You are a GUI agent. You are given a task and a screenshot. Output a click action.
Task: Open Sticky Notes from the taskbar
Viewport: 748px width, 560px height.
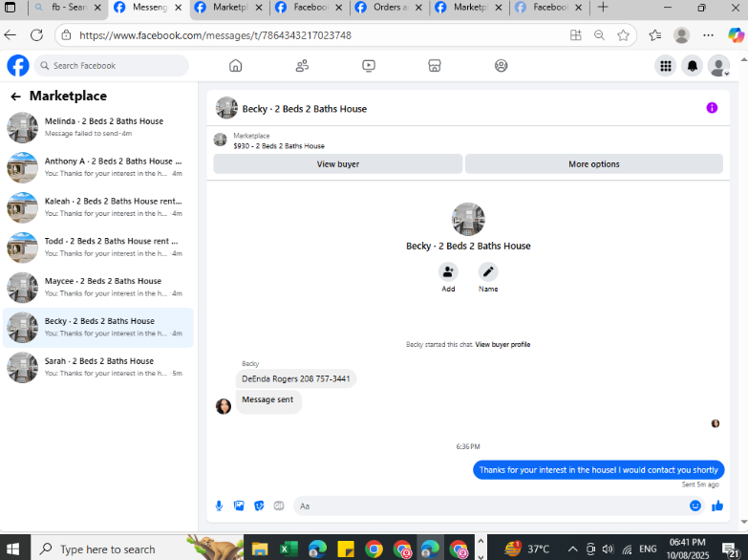(346, 549)
